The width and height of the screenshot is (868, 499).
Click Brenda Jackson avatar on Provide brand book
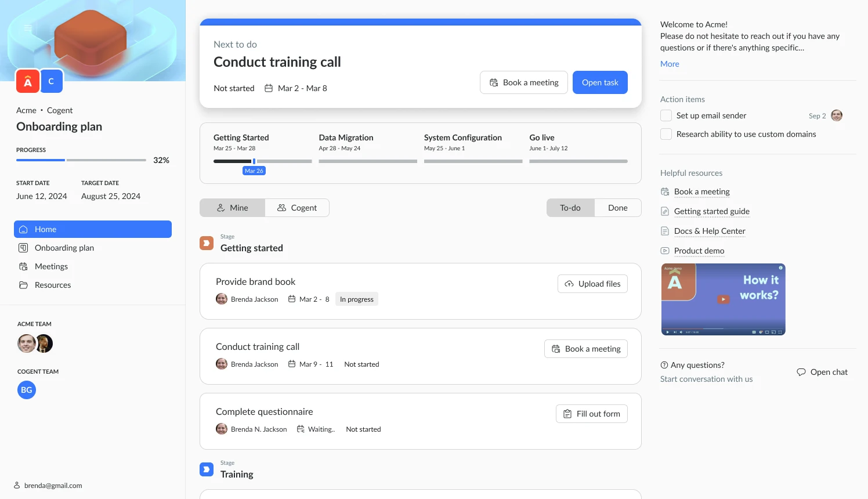click(222, 299)
